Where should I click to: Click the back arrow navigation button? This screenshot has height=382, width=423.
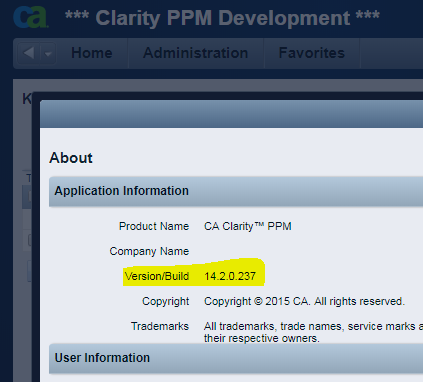click(x=29, y=53)
